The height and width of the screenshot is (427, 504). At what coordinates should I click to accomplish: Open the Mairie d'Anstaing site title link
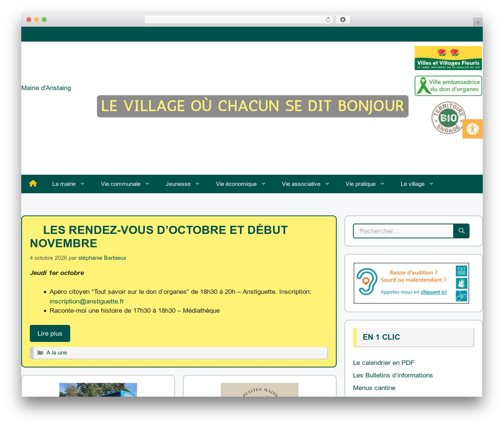pos(46,88)
